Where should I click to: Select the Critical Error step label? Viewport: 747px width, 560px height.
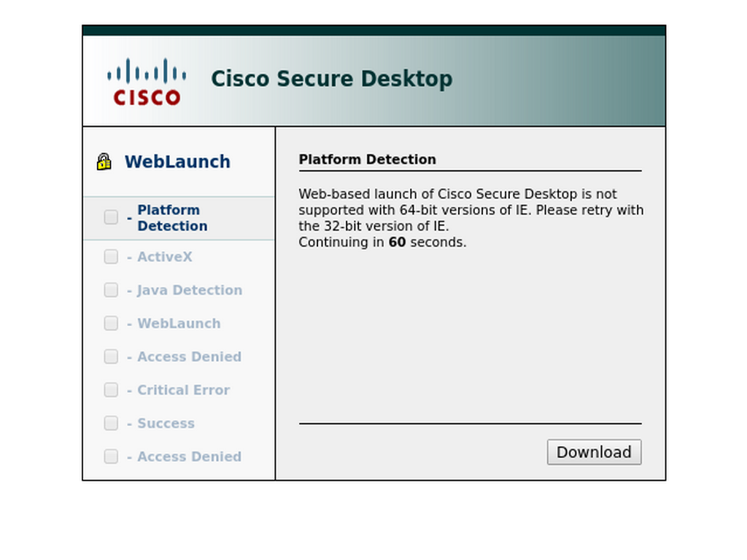pos(183,390)
